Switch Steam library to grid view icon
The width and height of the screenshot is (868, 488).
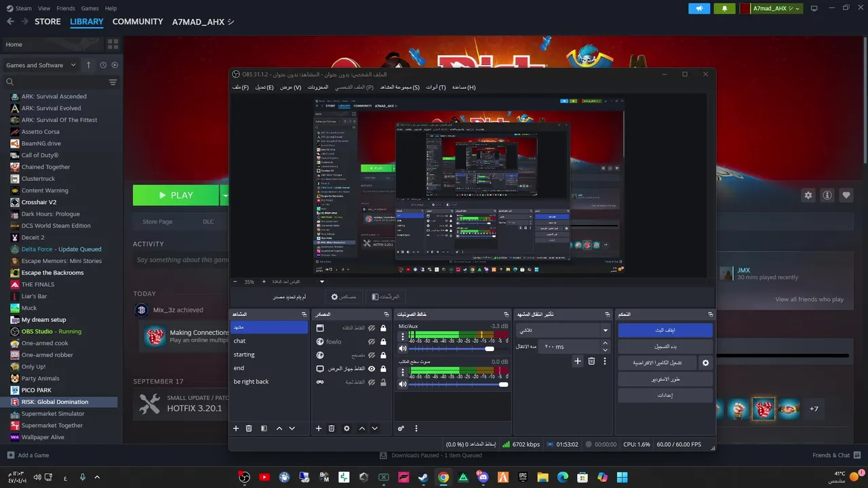113,44
